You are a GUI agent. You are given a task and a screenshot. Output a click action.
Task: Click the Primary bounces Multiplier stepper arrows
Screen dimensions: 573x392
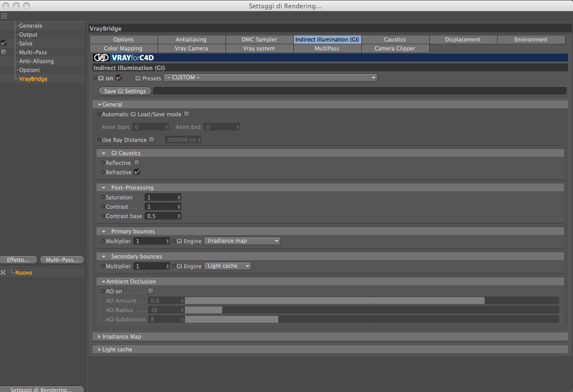pos(167,241)
